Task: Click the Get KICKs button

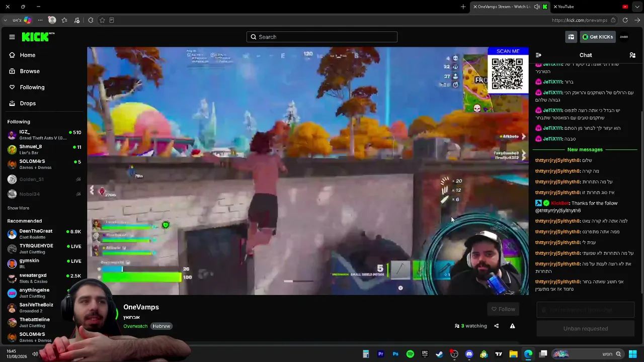Action: (598, 37)
